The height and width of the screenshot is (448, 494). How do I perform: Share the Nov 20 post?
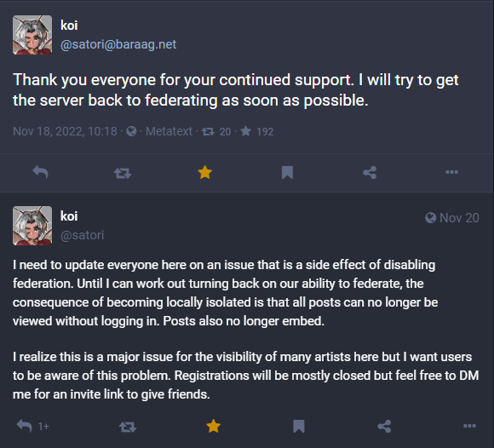click(384, 426)
